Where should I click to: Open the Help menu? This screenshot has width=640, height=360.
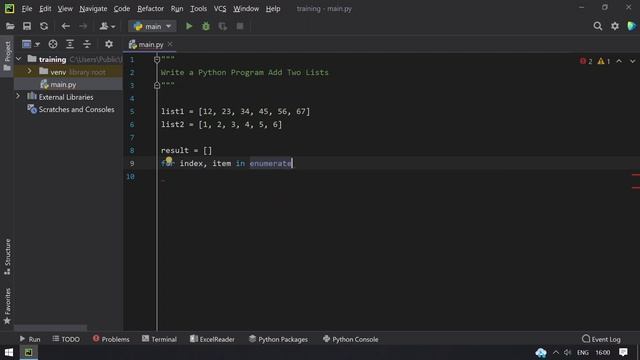click(273, 9)
